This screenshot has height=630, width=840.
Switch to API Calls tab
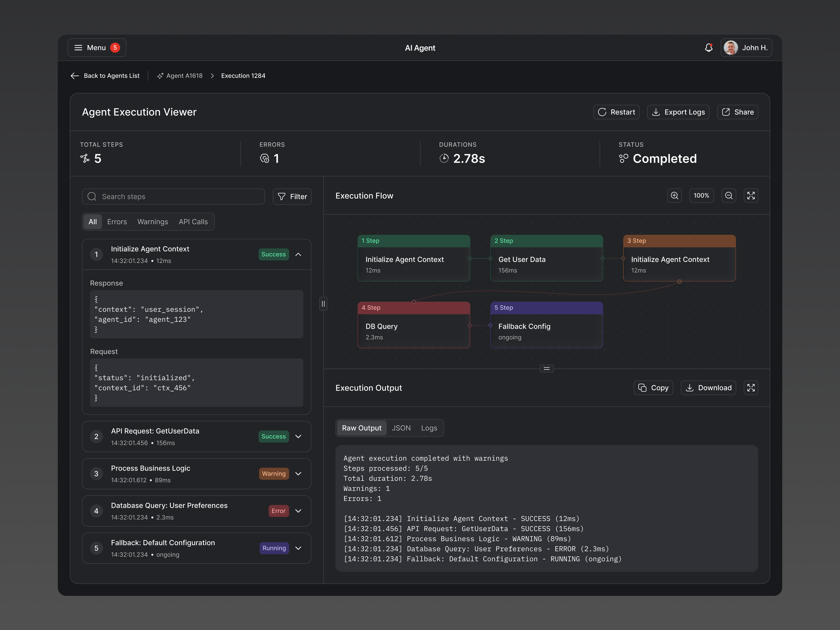pyautogui.click(x=193, y=222)
